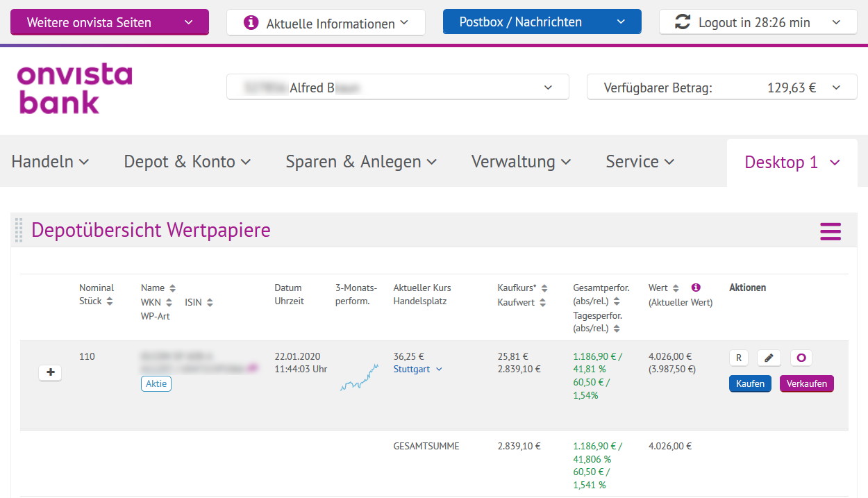This screenshot has width=868, height=498.
Task: Click the info icon next to Wert column
Action: point(696,287)
